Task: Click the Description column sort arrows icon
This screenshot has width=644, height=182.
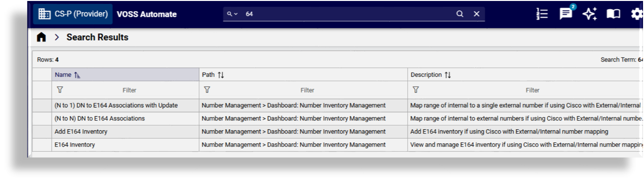Action: coord(448,75)
